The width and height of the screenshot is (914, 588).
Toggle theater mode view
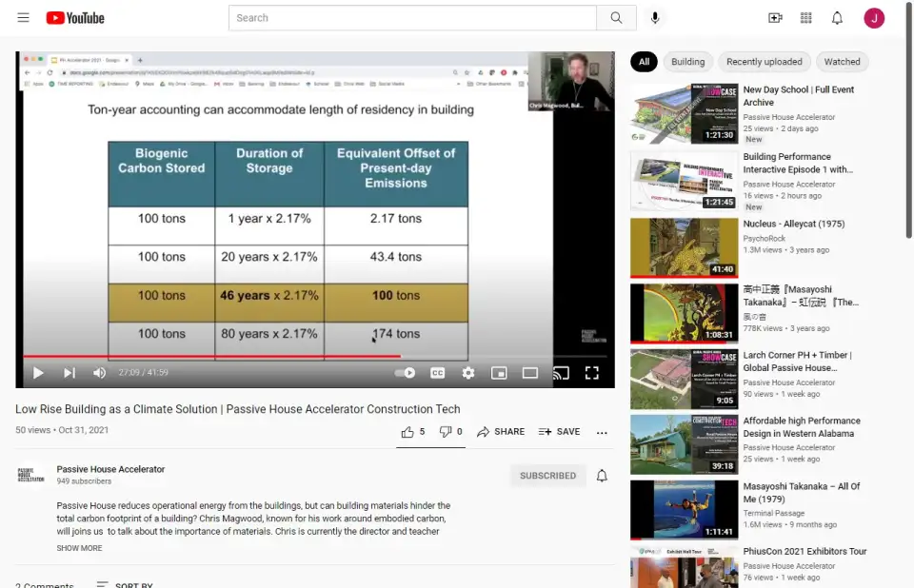click(x=530, y=373)
